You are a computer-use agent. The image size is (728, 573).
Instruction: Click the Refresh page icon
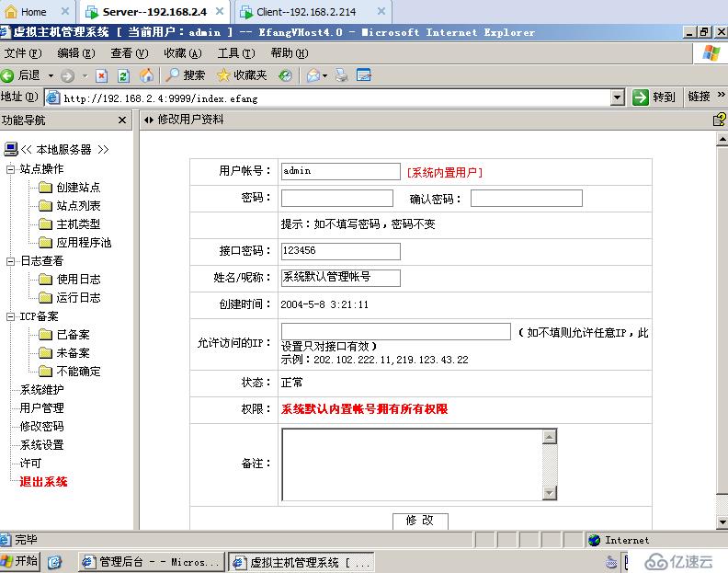pyautogui.click(x=123, y=75)
